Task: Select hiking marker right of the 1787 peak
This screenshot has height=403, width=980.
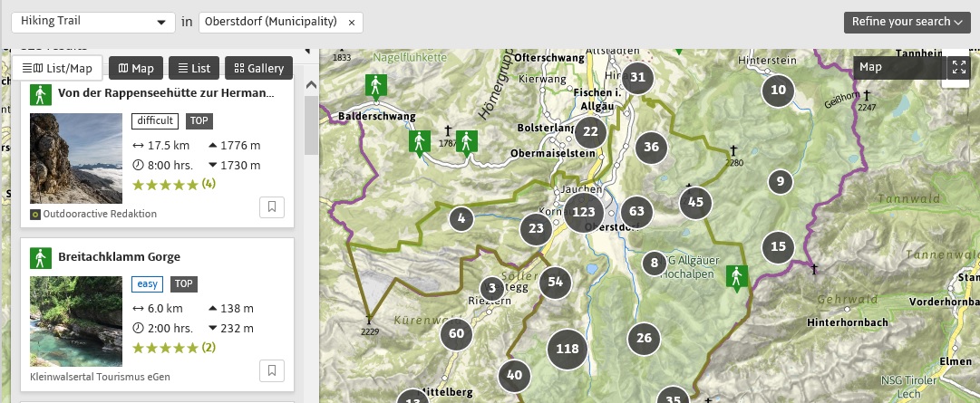Action: click(x=466, y=142)
